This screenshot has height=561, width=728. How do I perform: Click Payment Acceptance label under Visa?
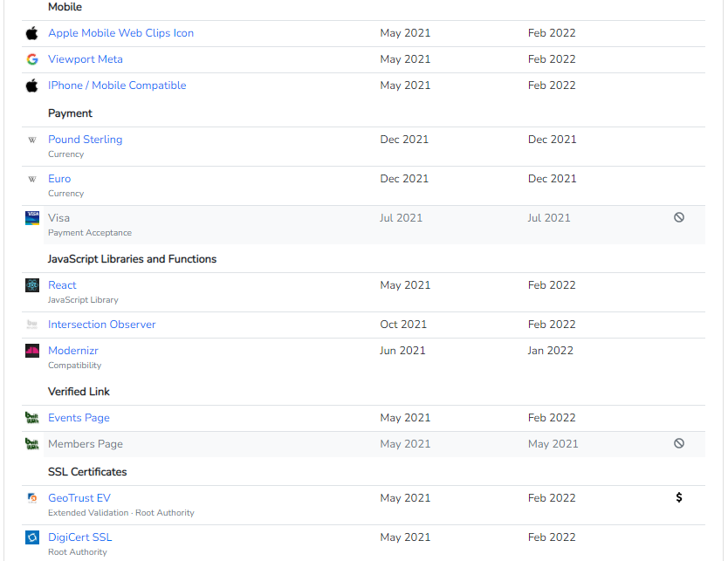point(90,233)
